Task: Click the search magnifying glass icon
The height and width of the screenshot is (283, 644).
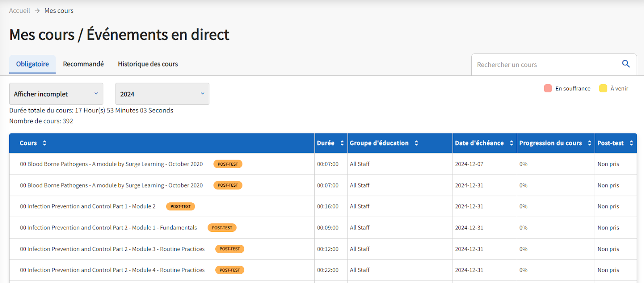Action: [625, 64]
